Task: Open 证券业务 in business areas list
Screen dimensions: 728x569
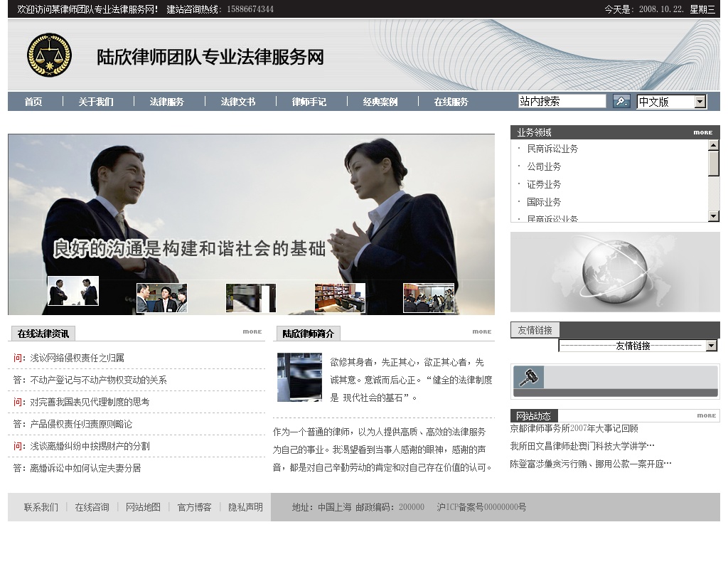Action: [544, 184]
